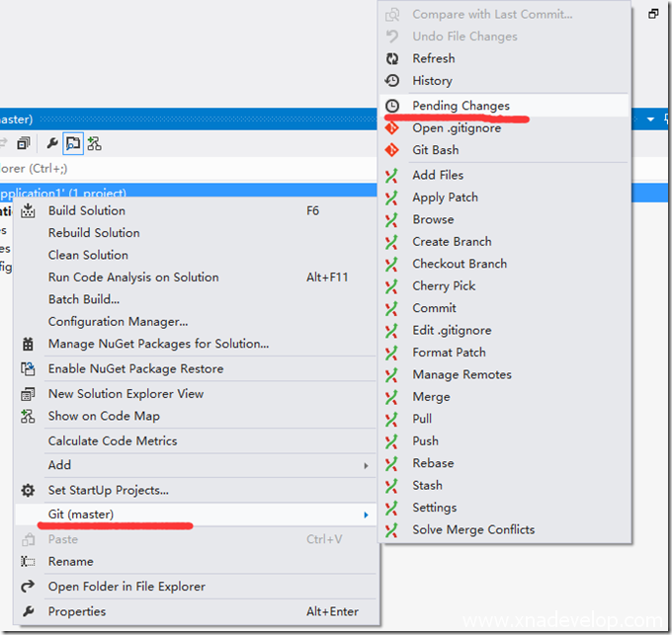The image size is (672, 635).
Task: Click Rebuild Solution
Action: (94, 233)
